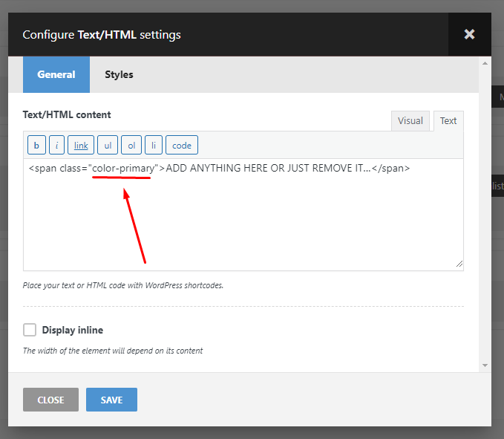Open the Styles tab
The image size is (504, 439).
click(x=119, y=74)
